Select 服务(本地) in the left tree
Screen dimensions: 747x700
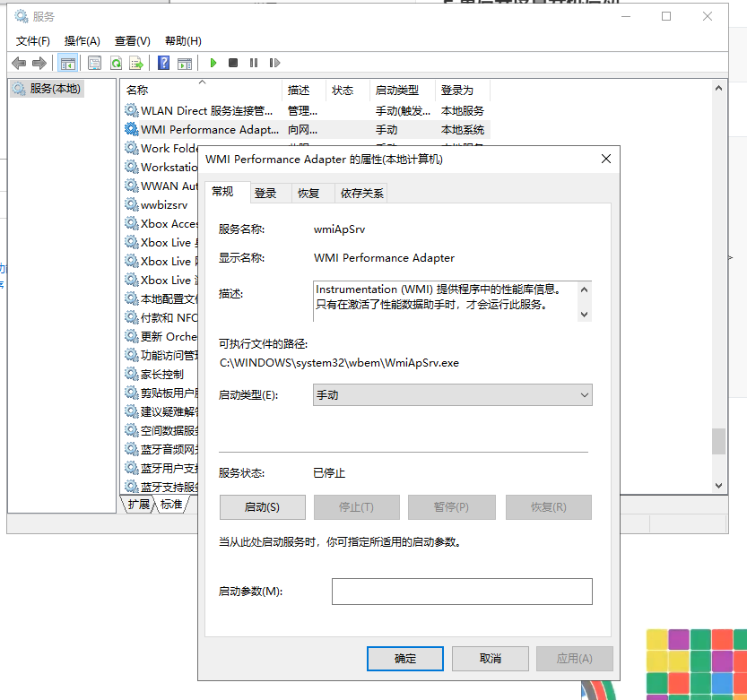click(55, 89)
